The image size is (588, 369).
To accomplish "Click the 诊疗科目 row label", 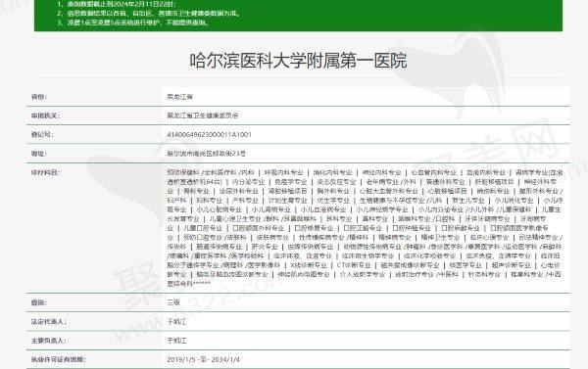I will (x=45, y=172).
